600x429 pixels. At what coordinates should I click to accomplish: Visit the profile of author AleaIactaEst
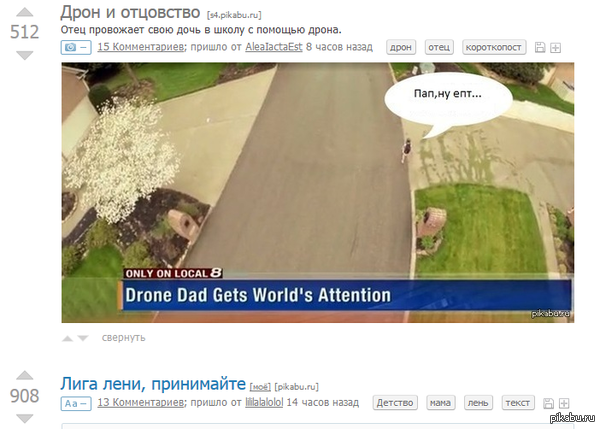click(273, 47)
